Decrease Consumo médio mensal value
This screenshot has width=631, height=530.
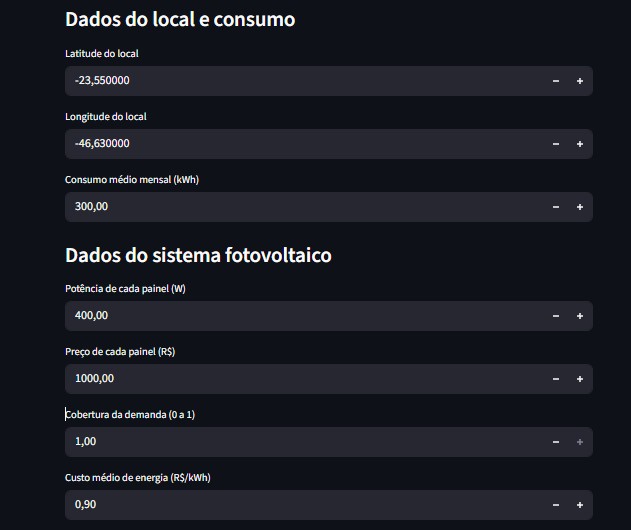[556, 207]
